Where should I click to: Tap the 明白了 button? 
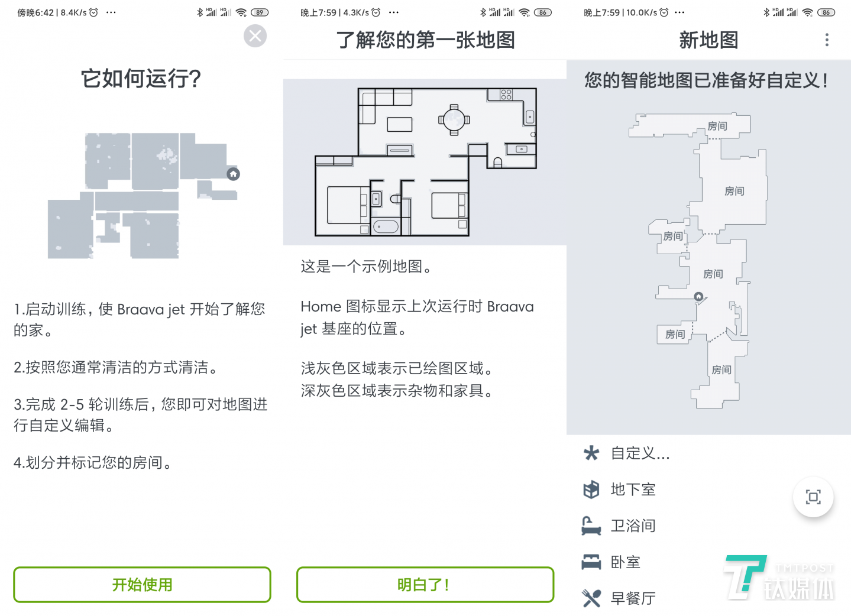click(425, 585)
